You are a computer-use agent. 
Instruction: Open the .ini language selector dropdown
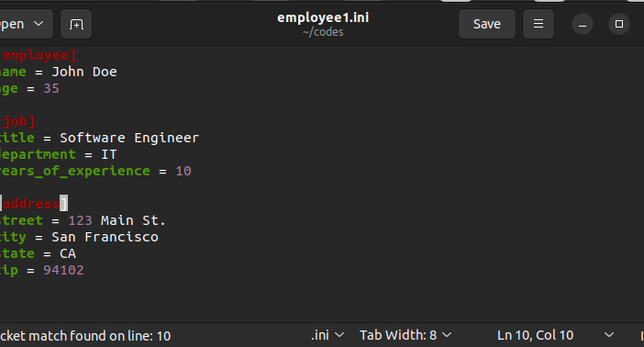[x=328, y=335]
